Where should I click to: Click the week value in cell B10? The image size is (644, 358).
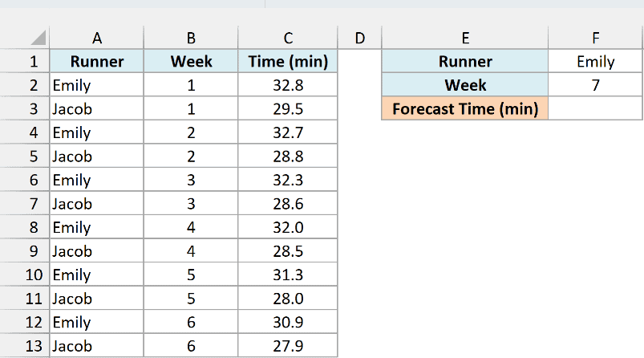tap(191, 275)
